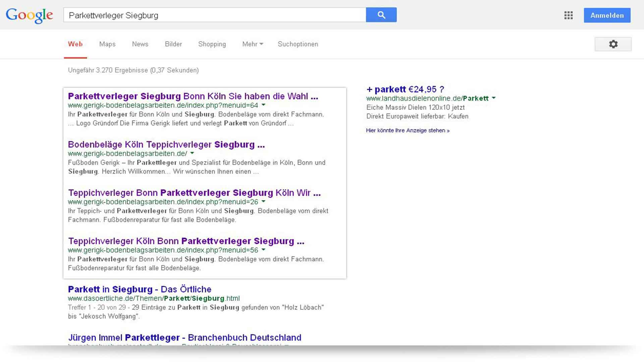The width and height of the screenshot is (644, 362).
Task: Click the snippet 'Eiche Massiv Dielen 120x10 jetzt'
Action: [x=415, y=108]
